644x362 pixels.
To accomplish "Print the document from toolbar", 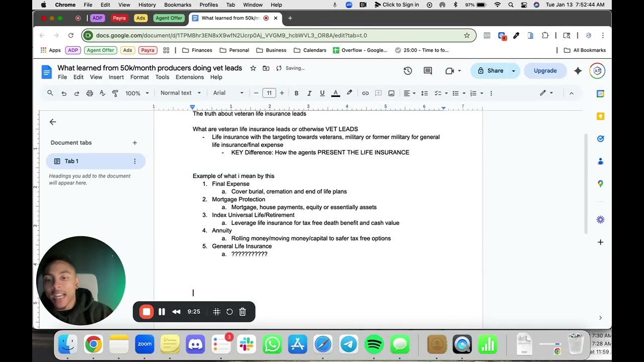I will (x=90, y=93).
